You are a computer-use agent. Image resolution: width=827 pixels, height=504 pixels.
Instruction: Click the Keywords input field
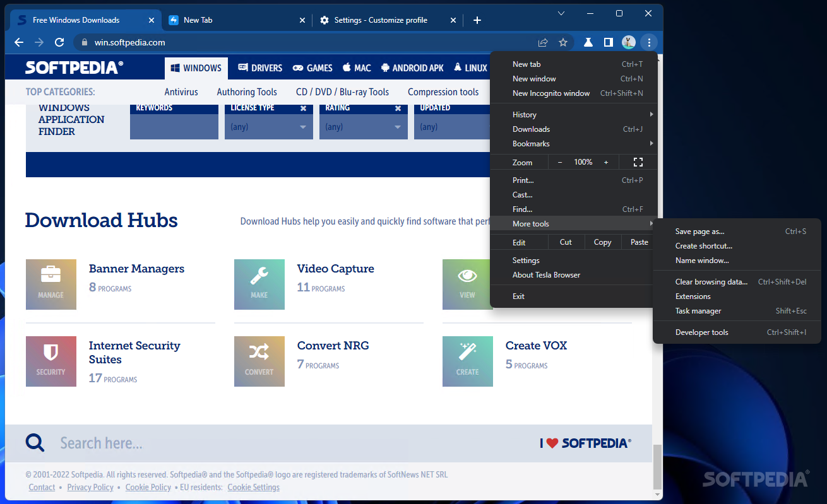tap(174, 127)
